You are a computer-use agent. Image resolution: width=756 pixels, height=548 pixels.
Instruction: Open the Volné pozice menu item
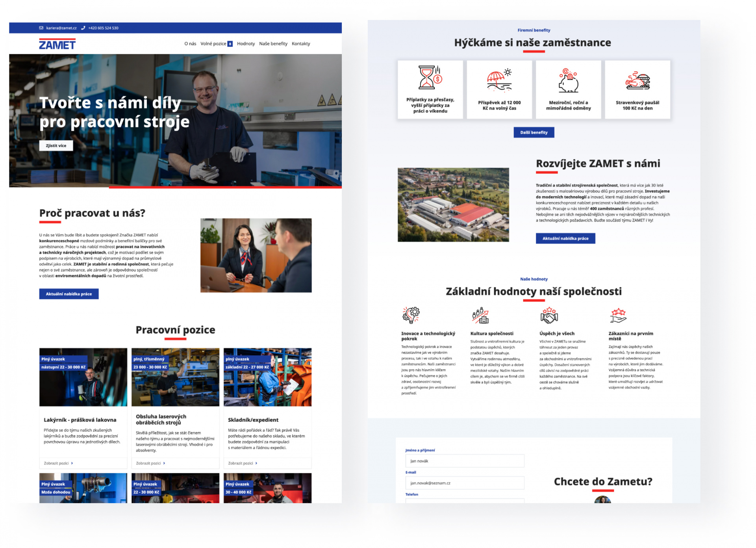pyautogui.click(x=213, y=44)
